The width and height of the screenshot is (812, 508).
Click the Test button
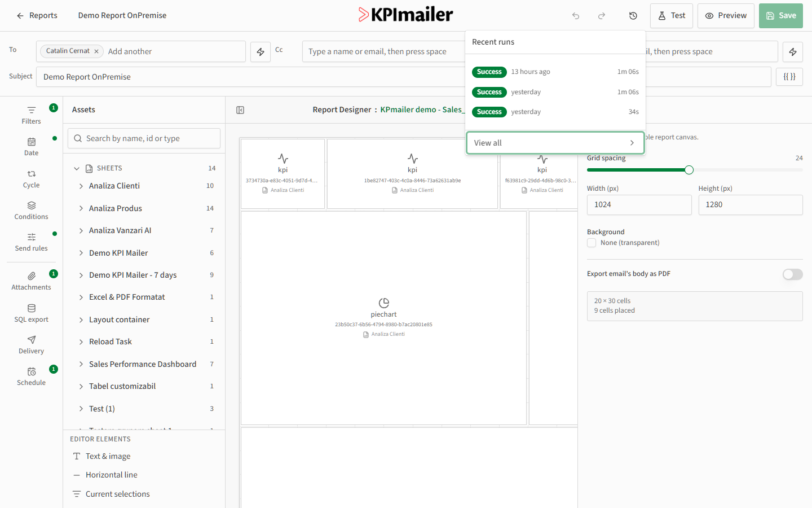pyautogui.click(x=671, y=16)
